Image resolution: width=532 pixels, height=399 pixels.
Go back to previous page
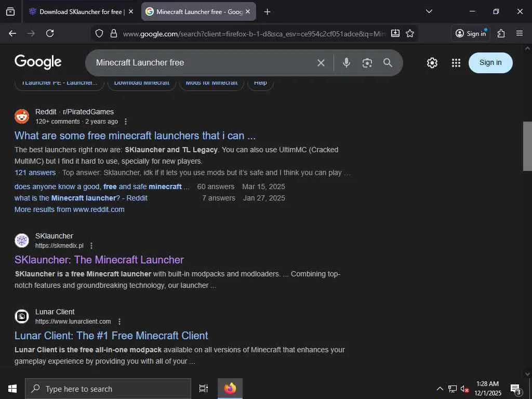coord(12,33)
